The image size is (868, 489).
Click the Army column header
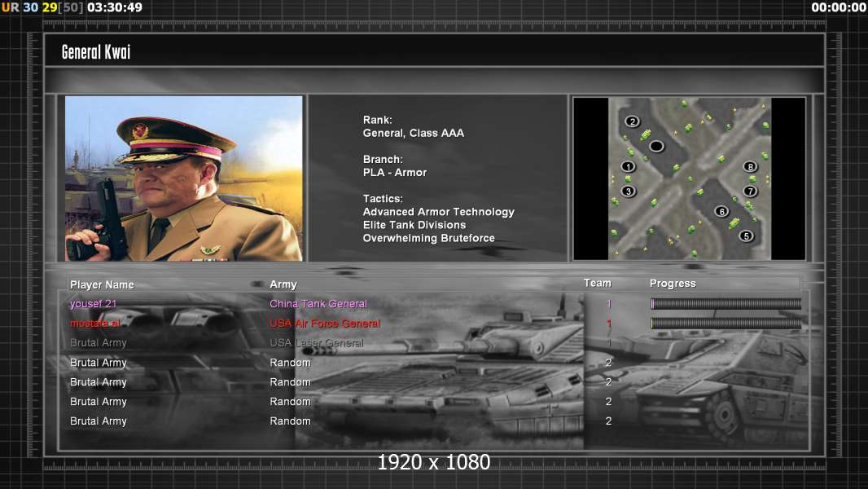(x=283, y=284)
